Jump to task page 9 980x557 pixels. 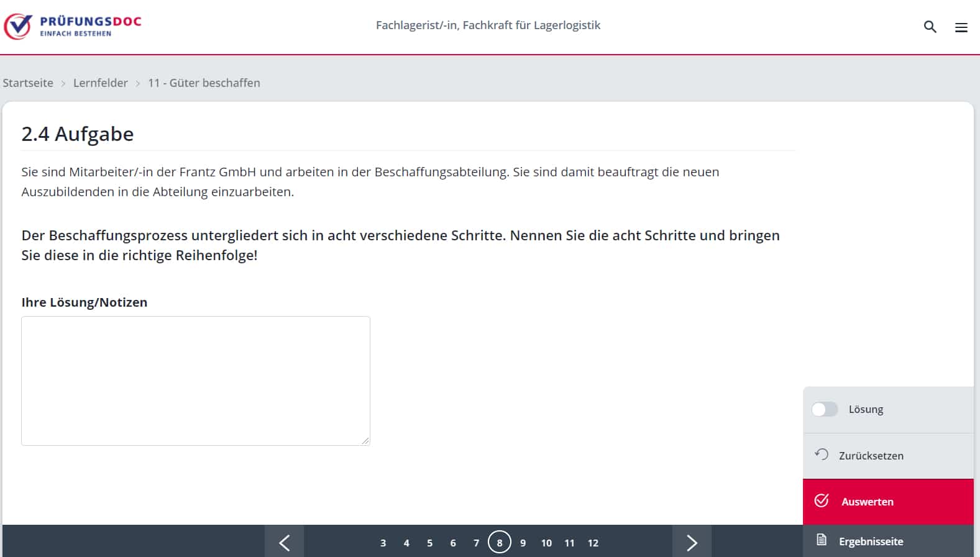523,543
